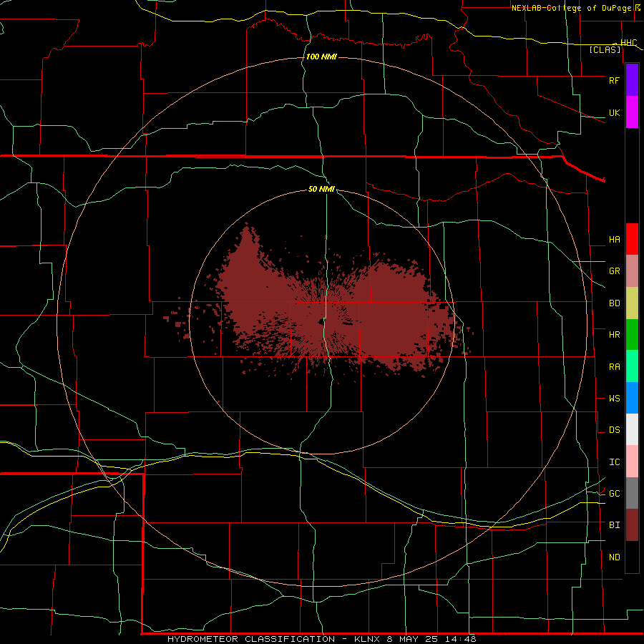Click the IC light pink legend swatch

[x=632, y=462]
